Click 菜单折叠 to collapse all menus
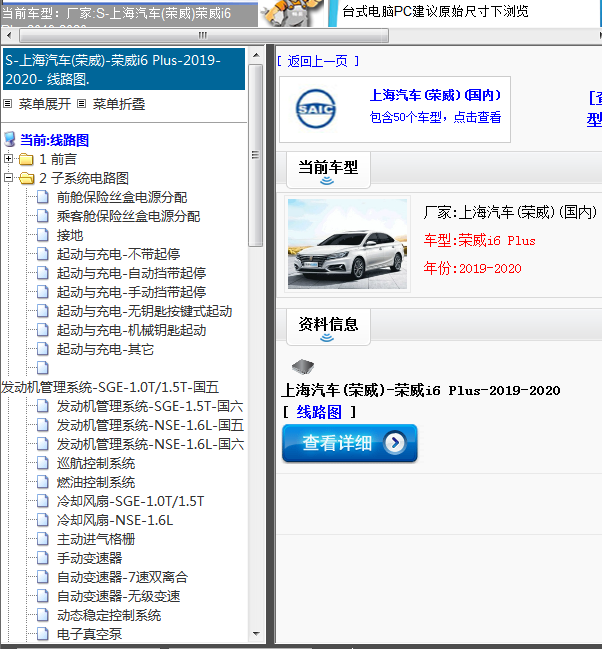 [119, 103]
